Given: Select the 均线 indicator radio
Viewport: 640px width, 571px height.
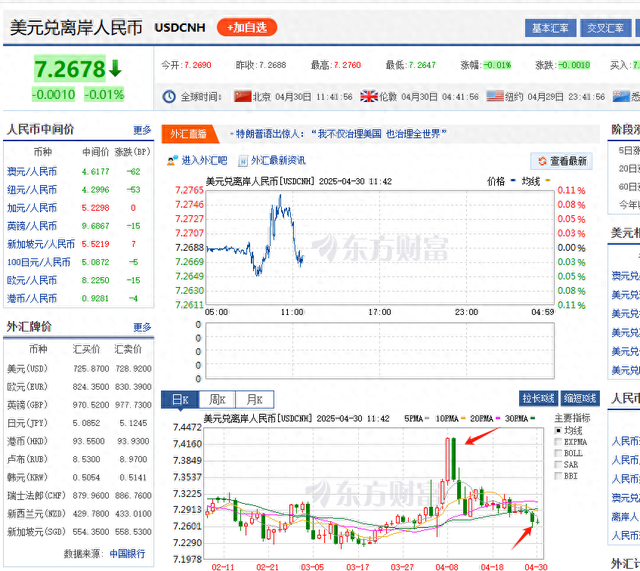Looking at the screenshot, I should (558, 431).
